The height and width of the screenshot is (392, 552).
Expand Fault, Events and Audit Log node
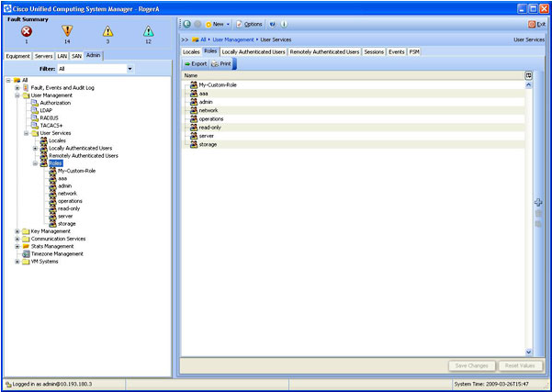(17, 87)
